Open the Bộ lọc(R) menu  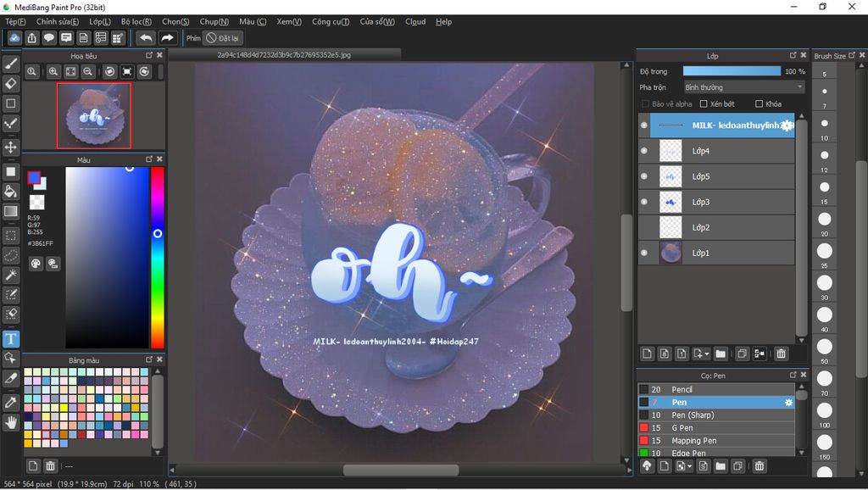(136, 21)
